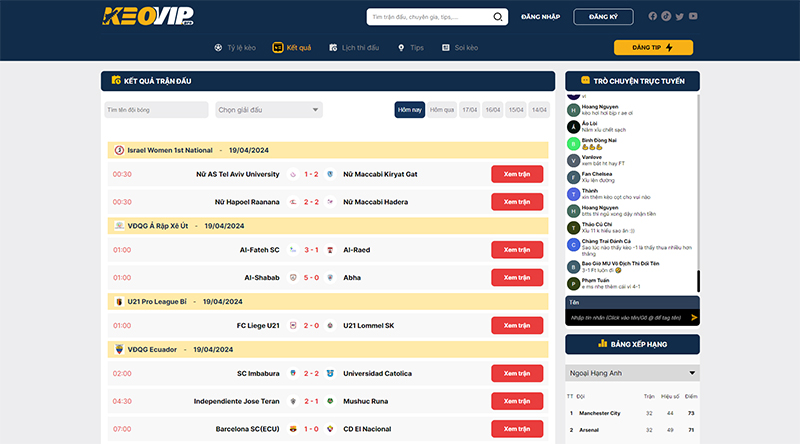
Task: Click Fan Chelsea chat avatar
Action: tap(573, 177)
